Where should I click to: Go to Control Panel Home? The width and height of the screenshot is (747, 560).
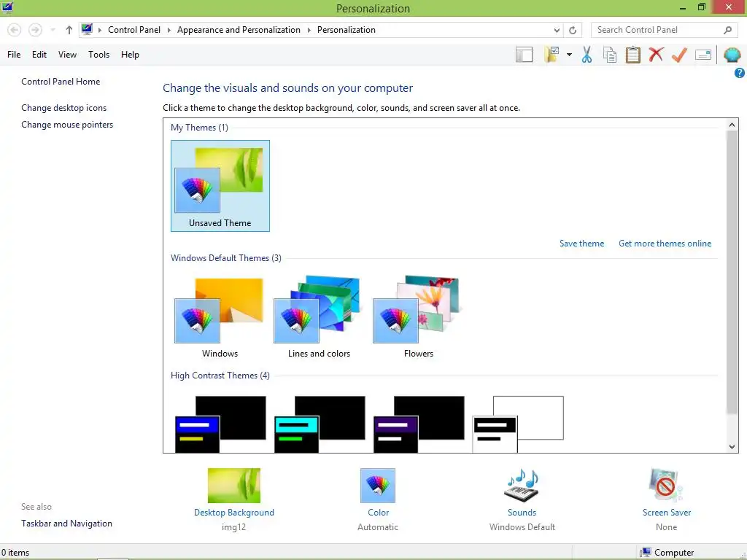[61, 82]
